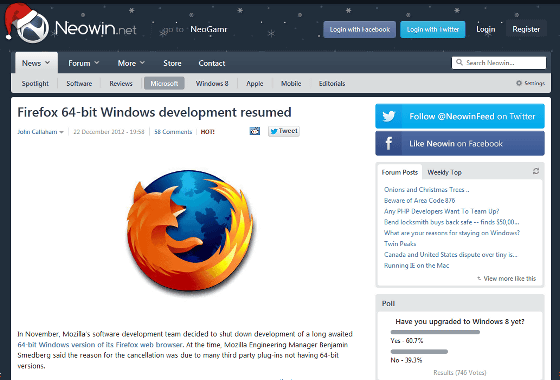This screenshot has height=380, width=560.
Task: Switch to the Forum Posts tab
Action: pos(400,172)
